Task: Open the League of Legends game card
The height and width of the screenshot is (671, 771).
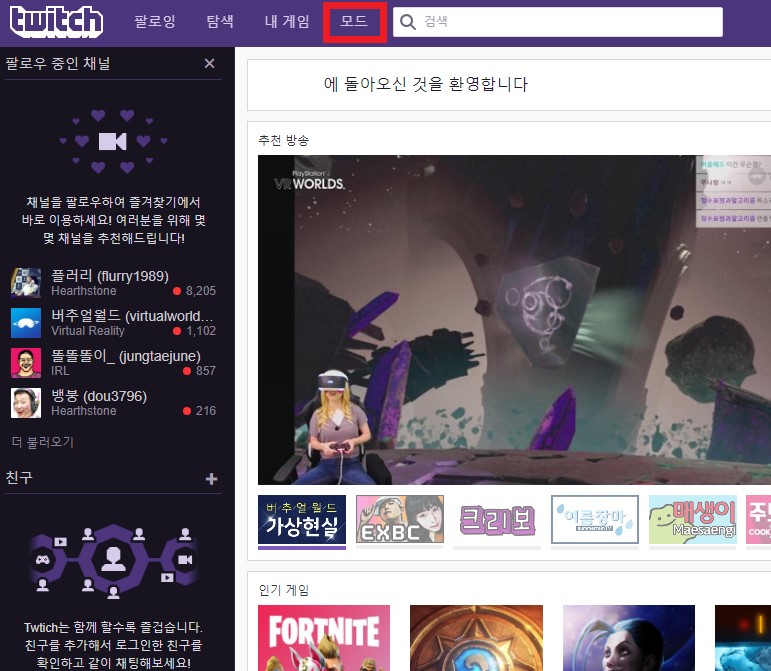Action: tap(629, 638)
